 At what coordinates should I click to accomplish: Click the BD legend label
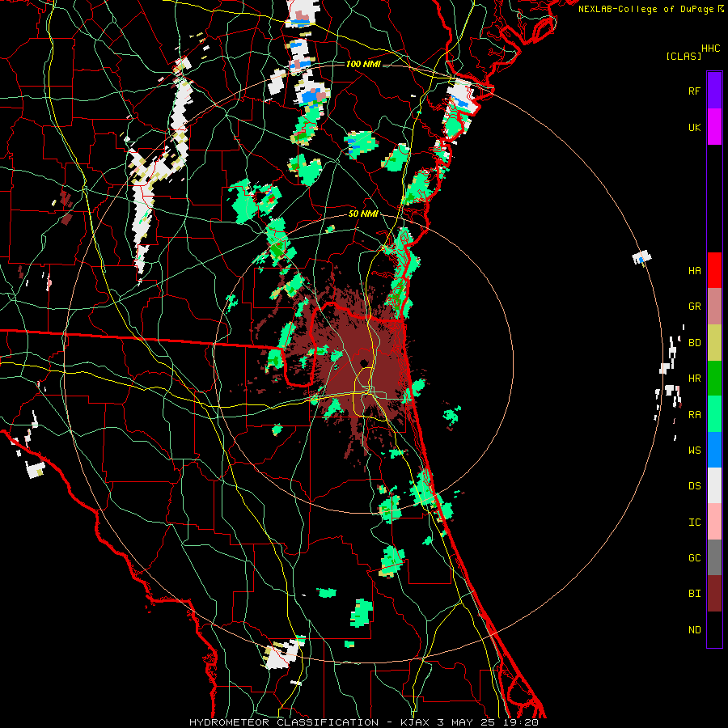click(694, 343)
